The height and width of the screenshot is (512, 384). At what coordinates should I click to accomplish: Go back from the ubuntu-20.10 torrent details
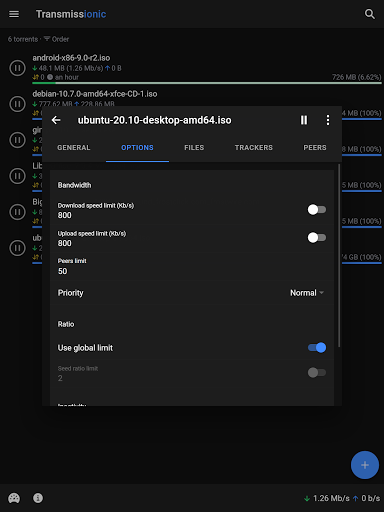(56, 120)
